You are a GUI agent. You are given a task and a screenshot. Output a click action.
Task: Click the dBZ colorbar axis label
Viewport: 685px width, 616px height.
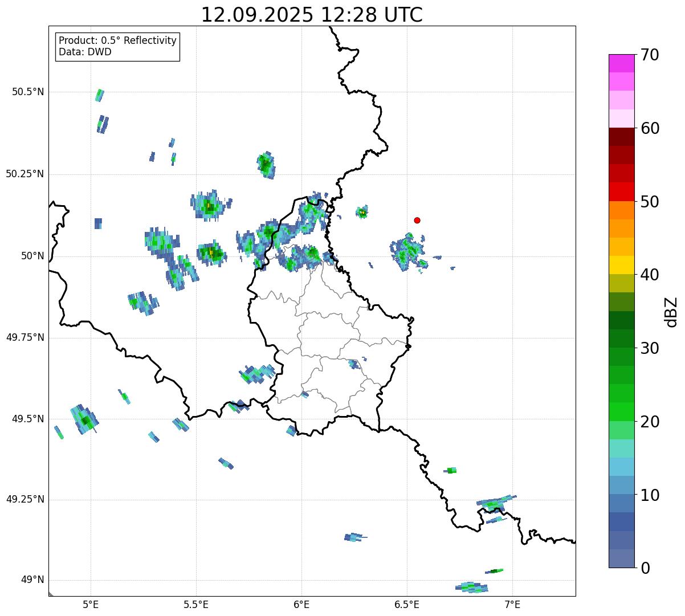pyautogui.click(x=671, y=312)
